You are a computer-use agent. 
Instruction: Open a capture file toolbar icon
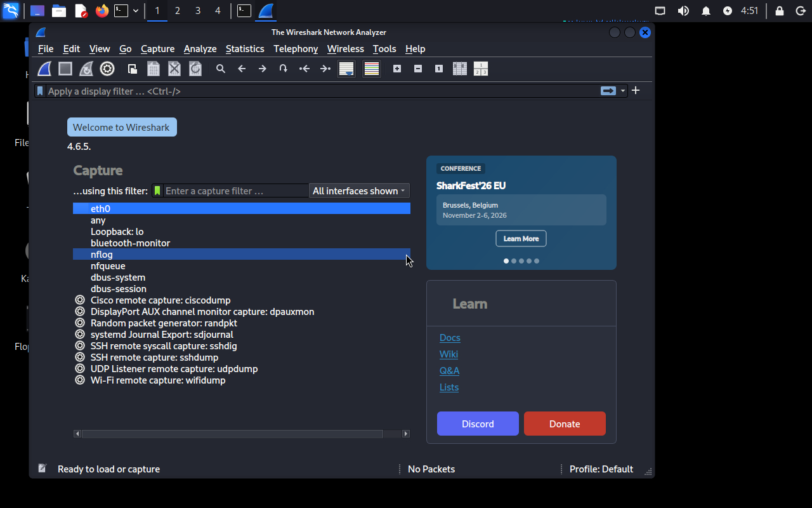coord(133,69)
